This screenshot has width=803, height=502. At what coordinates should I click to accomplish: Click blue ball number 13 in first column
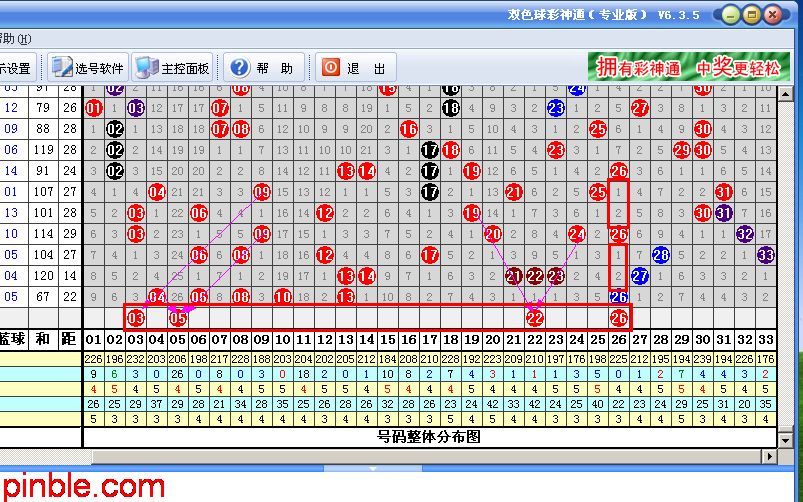click(11, 213)
